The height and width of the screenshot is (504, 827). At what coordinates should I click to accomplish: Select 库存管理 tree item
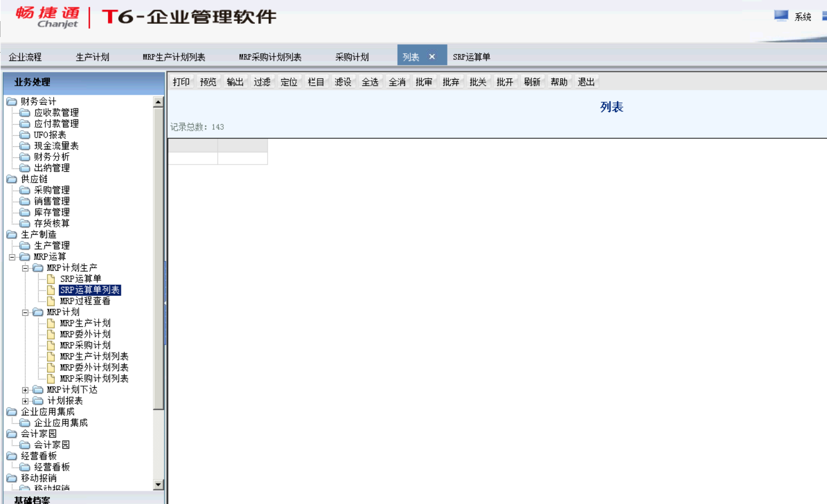coord(52,212)
